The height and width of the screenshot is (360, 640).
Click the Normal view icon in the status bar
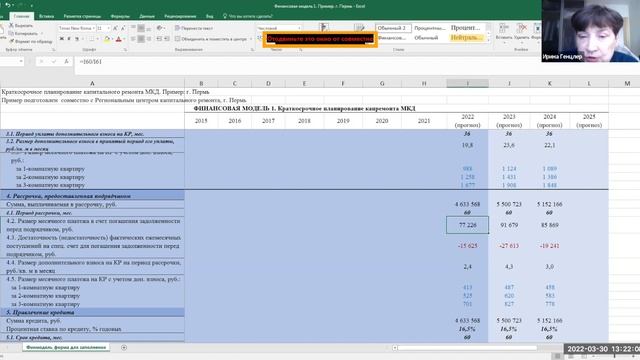(x=557, y=356)
